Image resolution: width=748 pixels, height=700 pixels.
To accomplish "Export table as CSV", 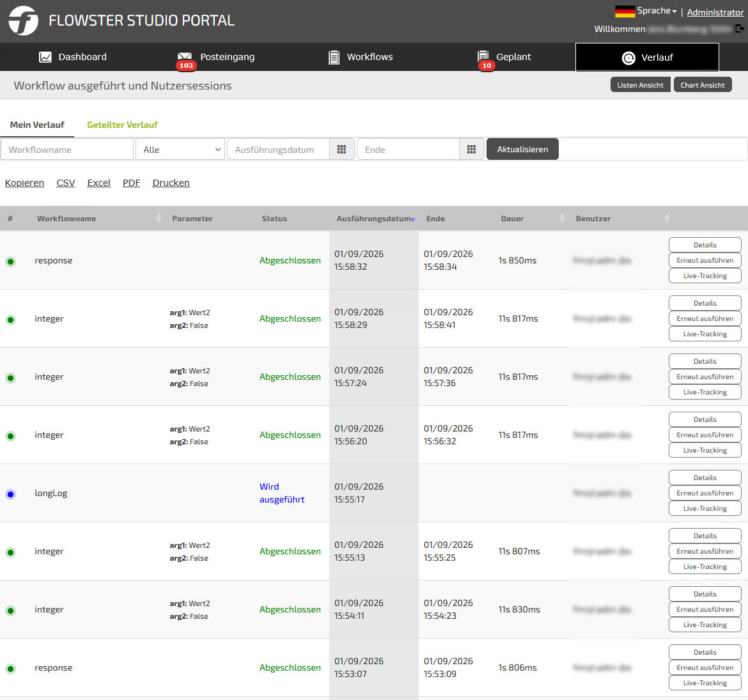I will [65, 183].
